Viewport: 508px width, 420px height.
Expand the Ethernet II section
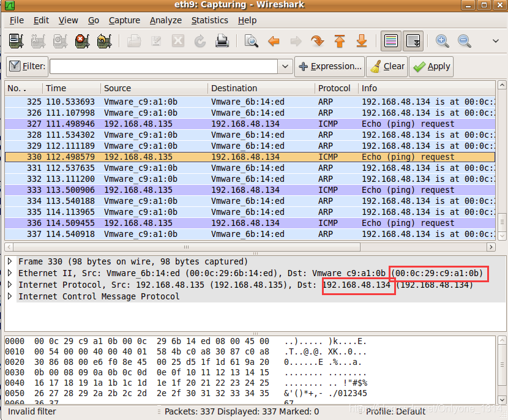pyautogui.click(x=10, y=272)
